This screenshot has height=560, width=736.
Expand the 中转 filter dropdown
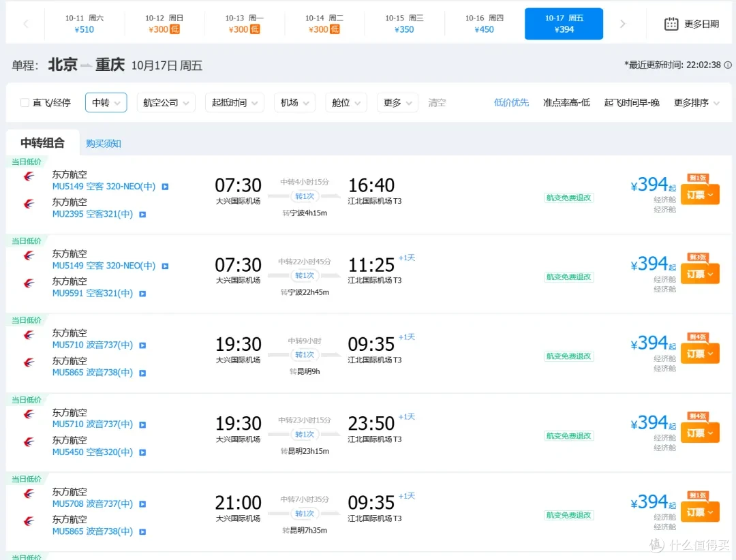106,102
